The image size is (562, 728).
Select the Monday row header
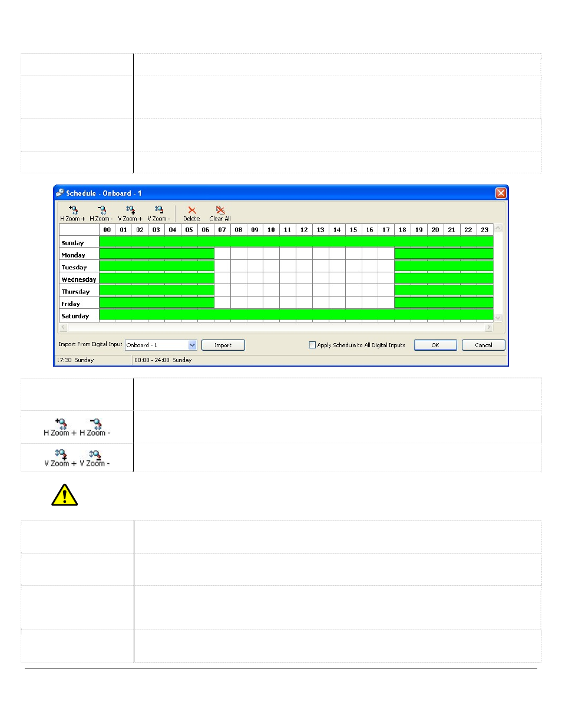point(79,255)
